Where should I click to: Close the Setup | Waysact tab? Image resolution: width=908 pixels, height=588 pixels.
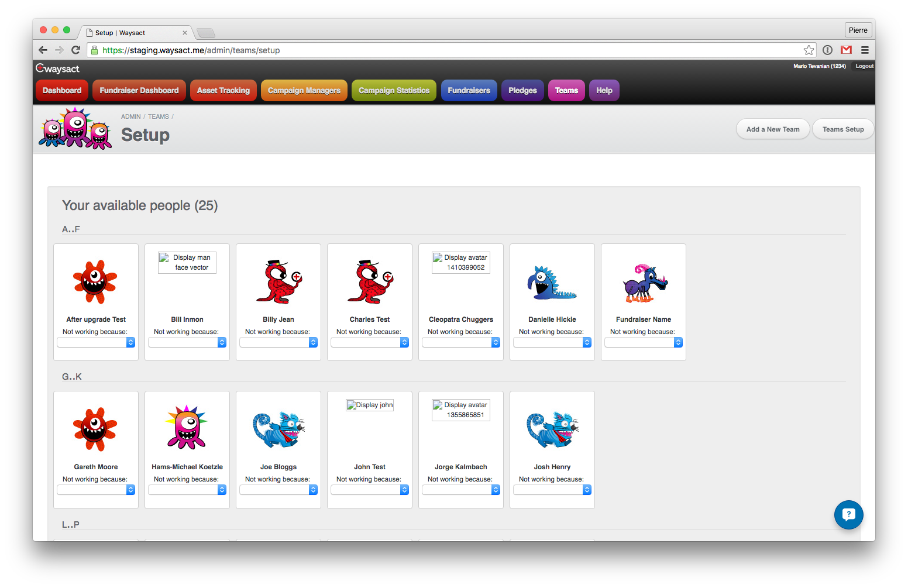tap(185, 33)
